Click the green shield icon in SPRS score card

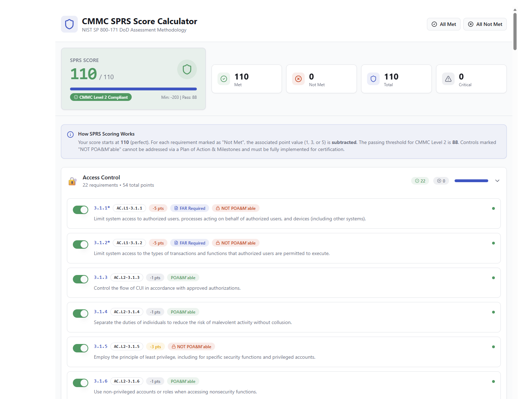pyautogui.click(x=187, y=69)
